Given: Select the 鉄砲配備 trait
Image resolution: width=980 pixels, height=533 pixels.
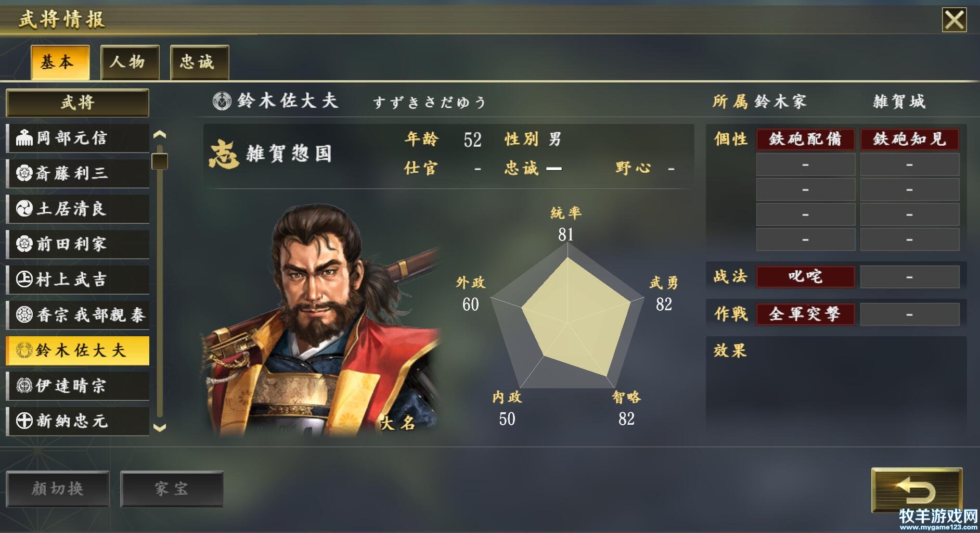Looking at the screenshot, I should pyautogui.click(x=805, y=139).
